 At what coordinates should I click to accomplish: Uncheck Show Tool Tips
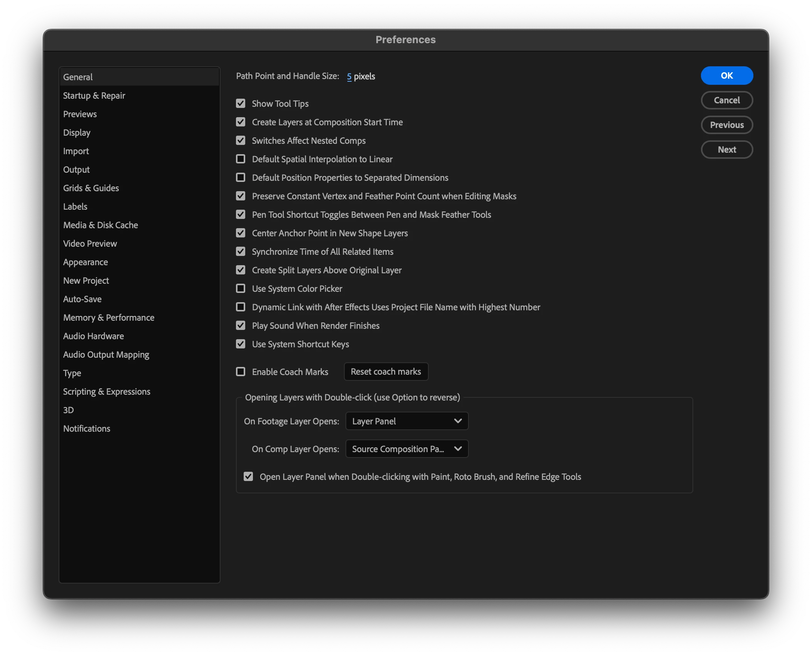241,103
